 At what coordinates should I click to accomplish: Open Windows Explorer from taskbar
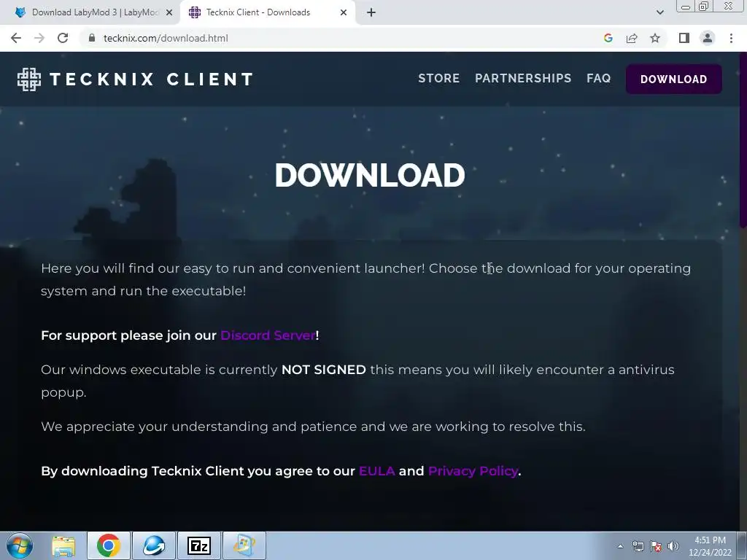tap(63, 545)
